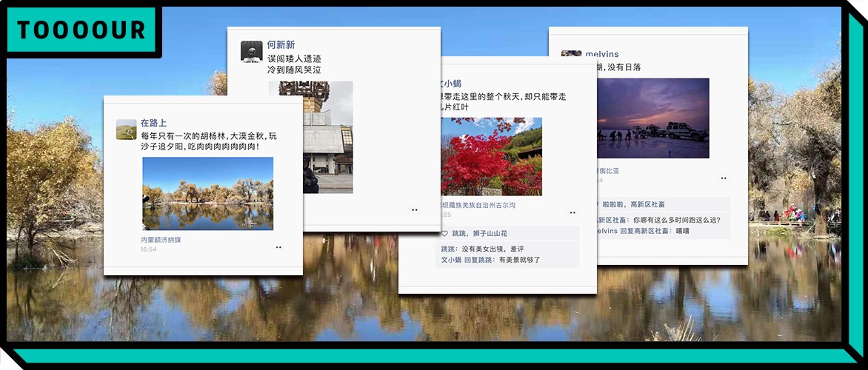Click the post text 误闯矮人遗迹

(x=294, y=58)
